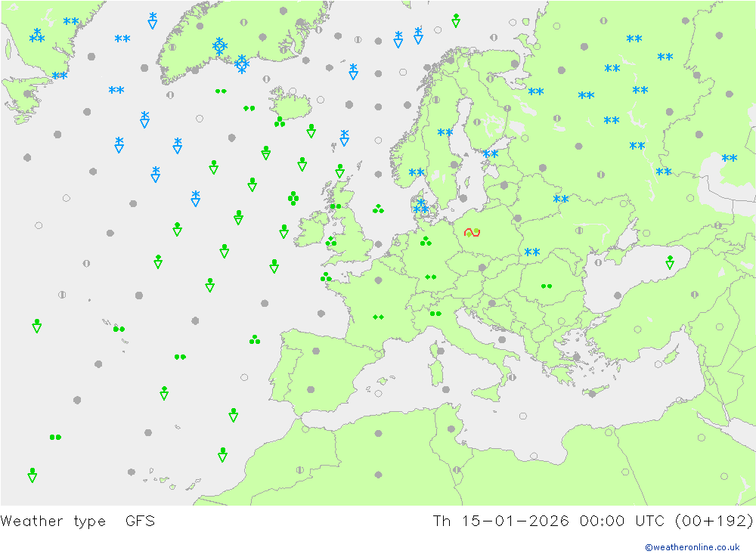Viewport: 756px width, 554px height.
Task: Click the snow stars symbol over Belarus
Action: coord(561,199)
